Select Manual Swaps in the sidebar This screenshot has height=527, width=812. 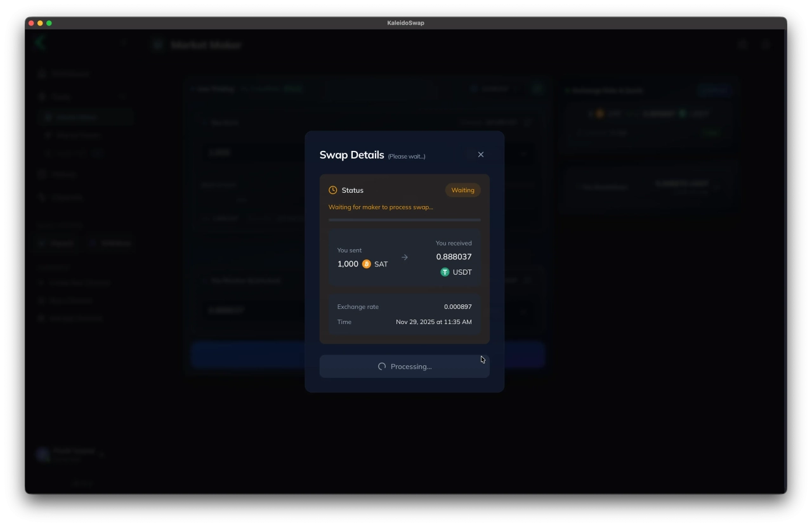(77, 135)
